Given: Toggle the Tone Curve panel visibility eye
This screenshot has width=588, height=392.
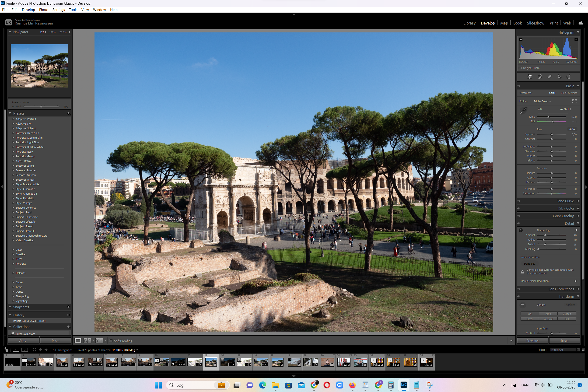Looking at the screenshot, I should [x=519, y=201].
